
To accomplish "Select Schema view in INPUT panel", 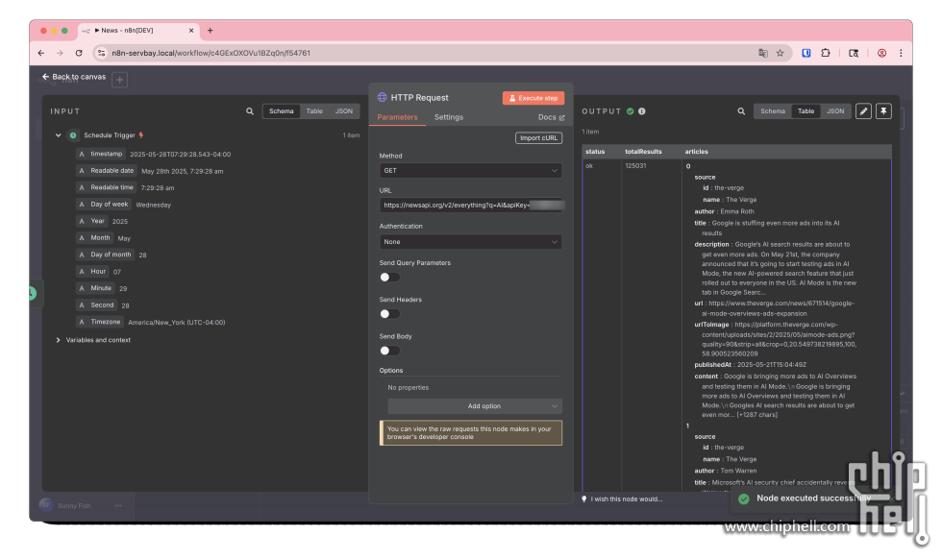I will tap(281, 111).
